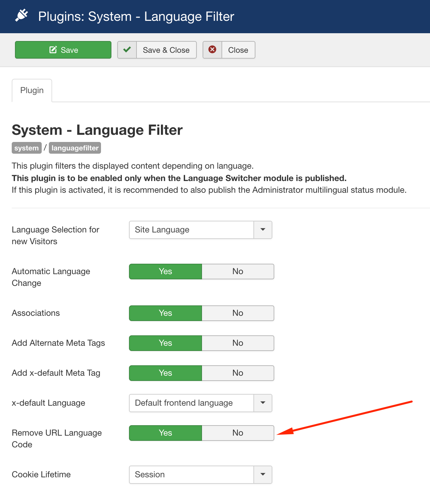430x504 pixels.
Task: Turn off Add Alternate Meta Tags
Action: point(238,343)
